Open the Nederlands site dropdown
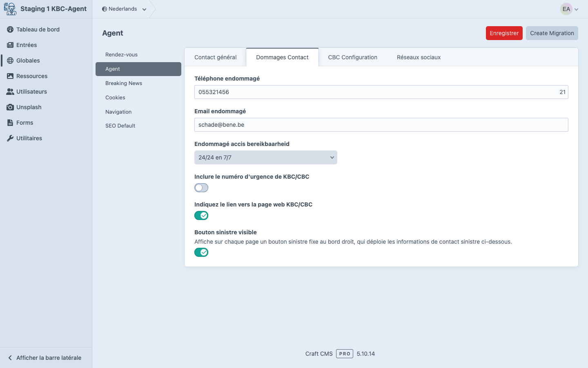Viewport: 588px width, 368px height. click(124, 9)
